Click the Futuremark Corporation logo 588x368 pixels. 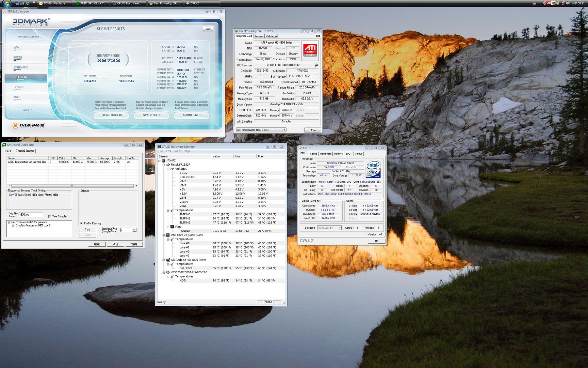click(x=29, y=126)
